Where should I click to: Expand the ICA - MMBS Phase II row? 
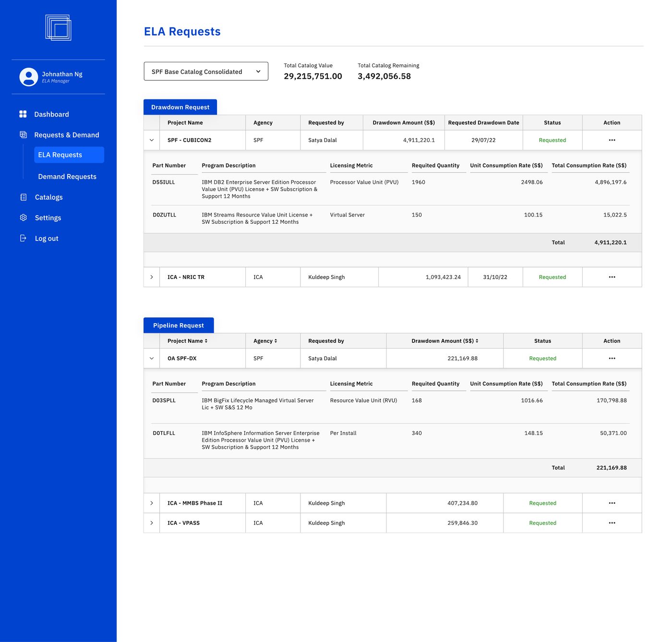152,503
